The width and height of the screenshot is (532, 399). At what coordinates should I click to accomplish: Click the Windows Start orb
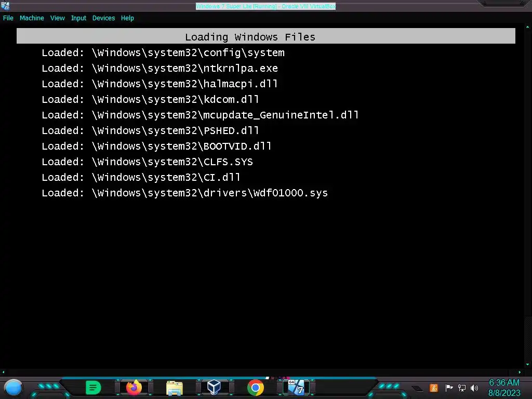pyautogui.click(x=14, y=388)
